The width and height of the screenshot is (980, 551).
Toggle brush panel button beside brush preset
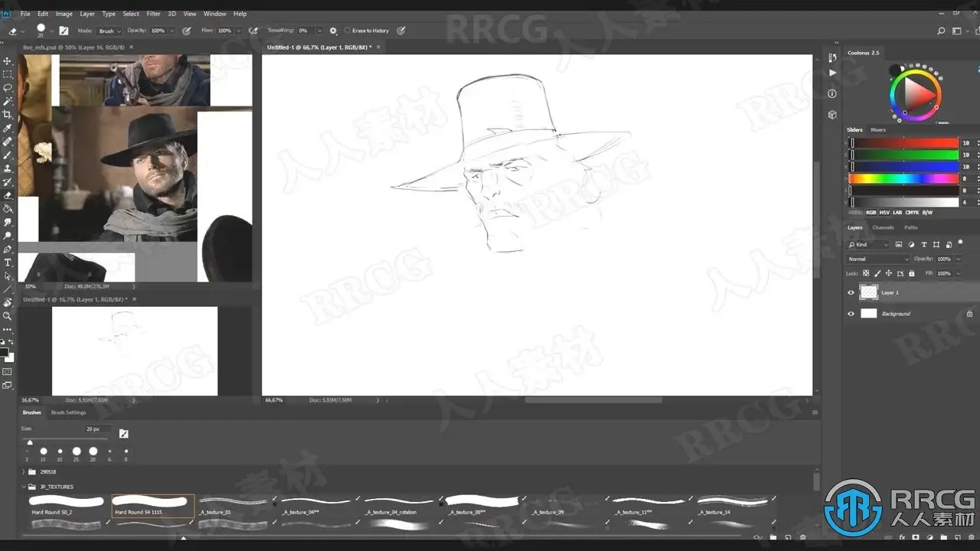[64, 31]
